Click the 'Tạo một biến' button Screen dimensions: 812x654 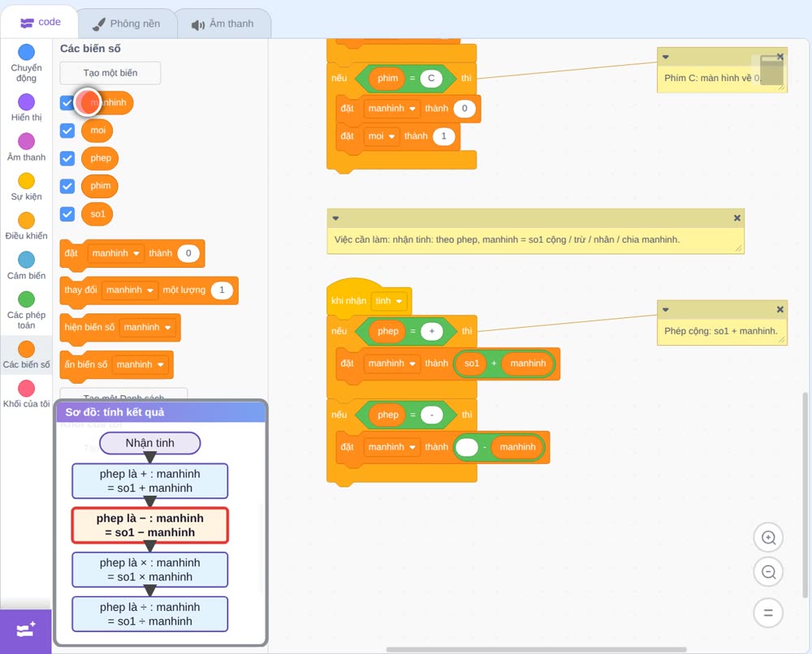point(110,73)
